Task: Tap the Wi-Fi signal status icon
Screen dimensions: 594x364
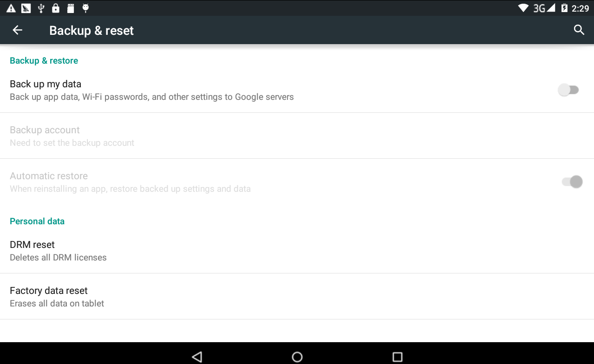Action: click(x=523, y=8)
